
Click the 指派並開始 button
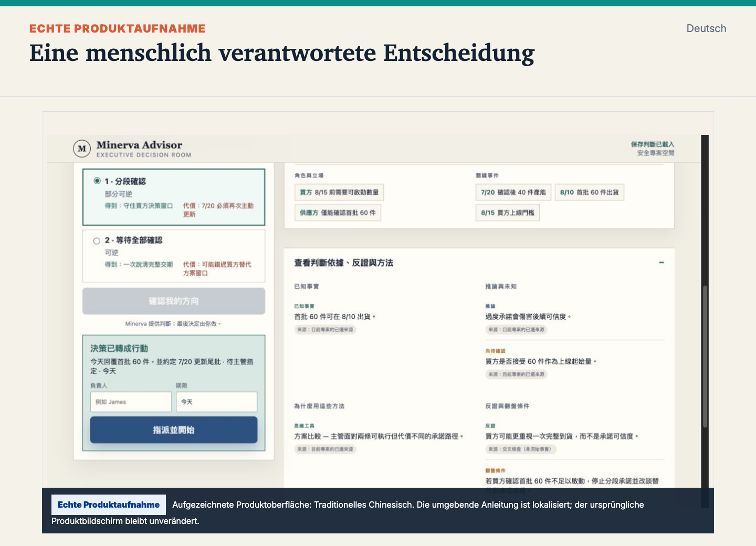(174, 430)
